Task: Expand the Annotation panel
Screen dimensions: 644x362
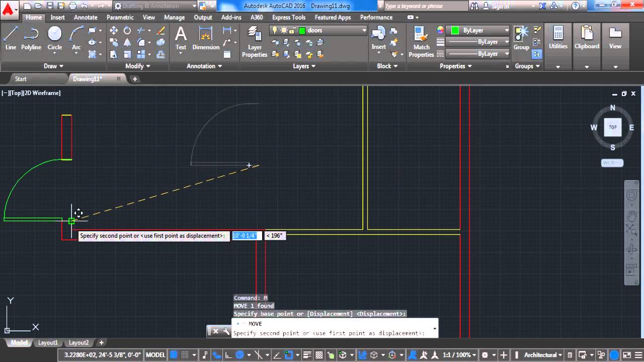Action: coord(204,66)
